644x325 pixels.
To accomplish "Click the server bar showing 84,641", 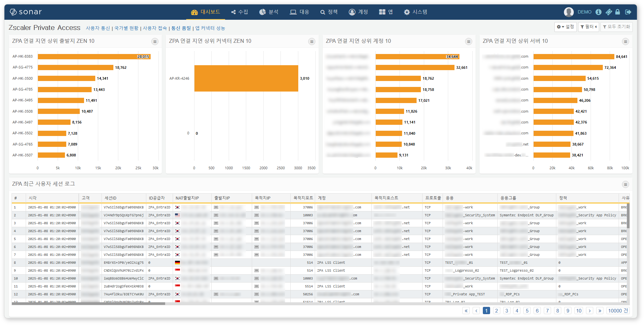I will coord(574,57).
